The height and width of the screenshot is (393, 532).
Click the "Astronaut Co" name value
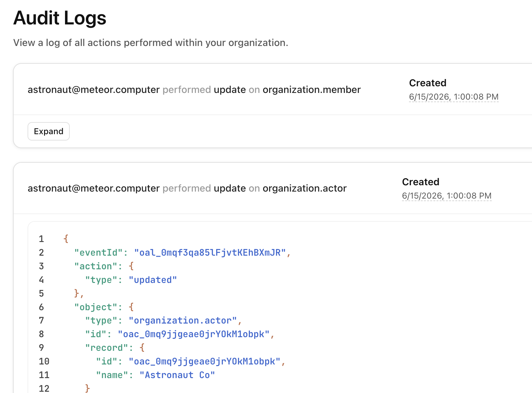coord(177,375)
